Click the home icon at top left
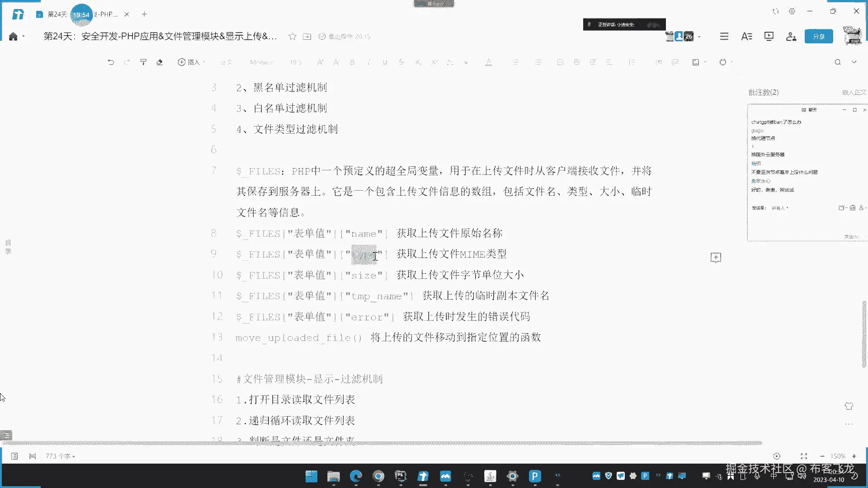Viewport: 868px width, 488px height. (13, 36)
